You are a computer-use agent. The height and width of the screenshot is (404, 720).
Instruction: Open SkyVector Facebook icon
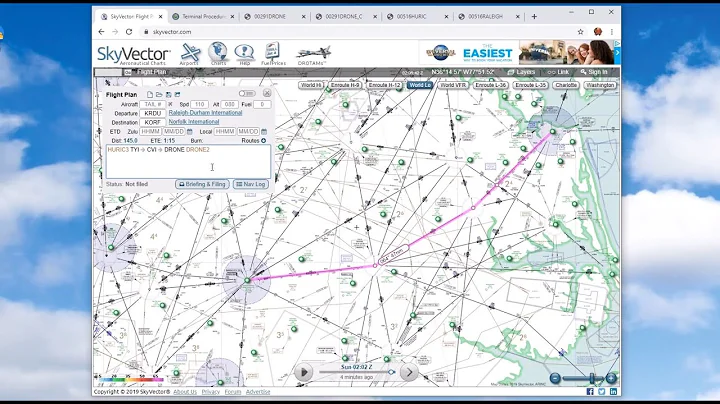(590, 392)
